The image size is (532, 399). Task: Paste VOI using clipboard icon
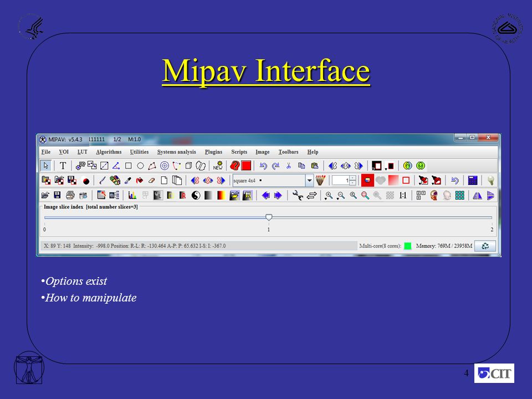coord(315,166)
